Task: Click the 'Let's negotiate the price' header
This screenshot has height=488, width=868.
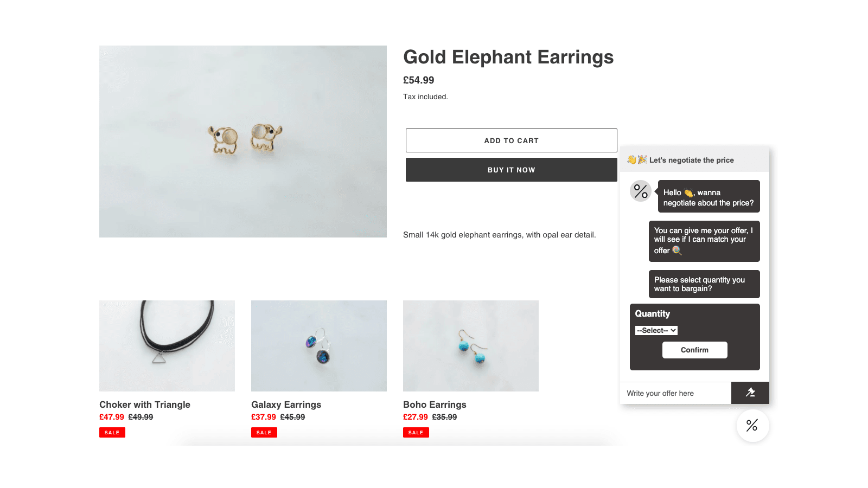Action: coord(691,160)
